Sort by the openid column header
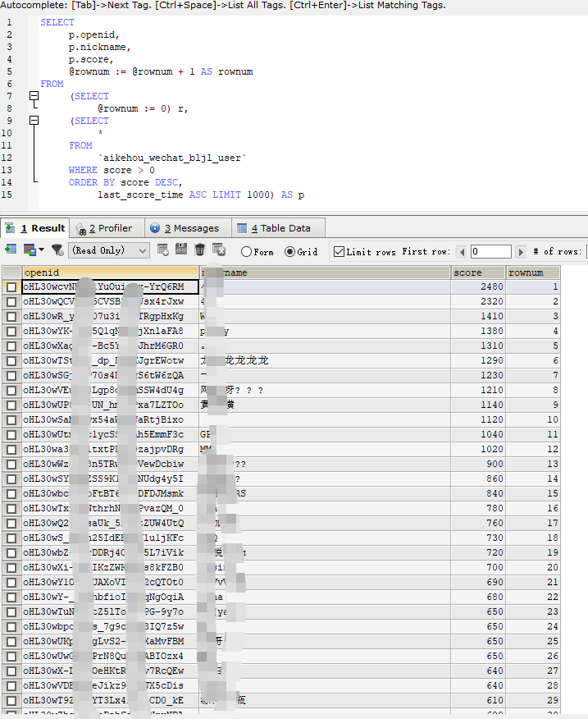The image size is (588, 719). pos(110,272)
